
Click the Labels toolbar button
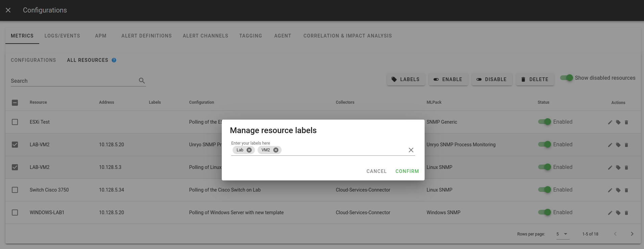coord(406,79)
